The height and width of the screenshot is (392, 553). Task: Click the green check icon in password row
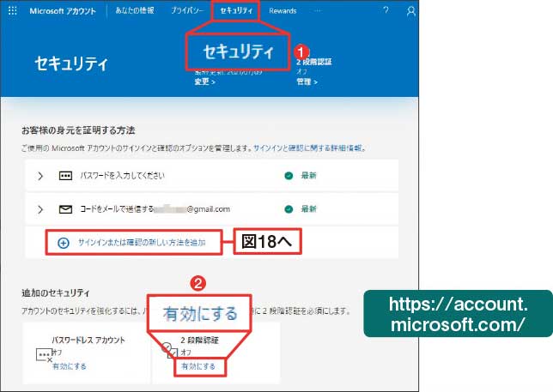click(289, 175)
